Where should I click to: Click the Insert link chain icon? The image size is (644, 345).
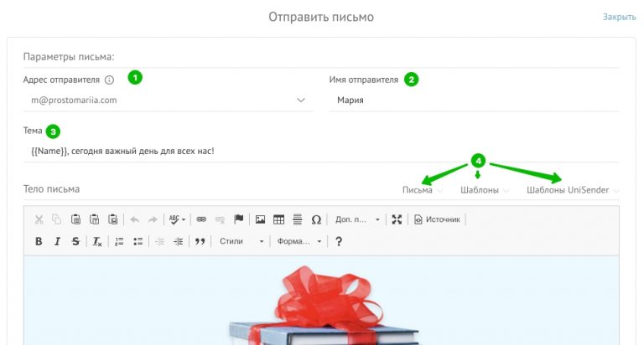pos(201,219)
